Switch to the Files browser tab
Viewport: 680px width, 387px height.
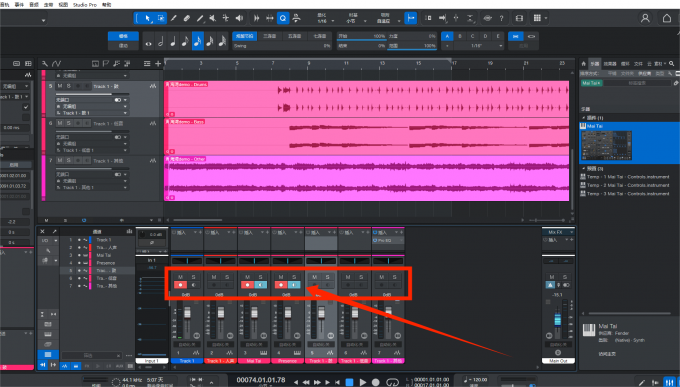click(638, 64)
